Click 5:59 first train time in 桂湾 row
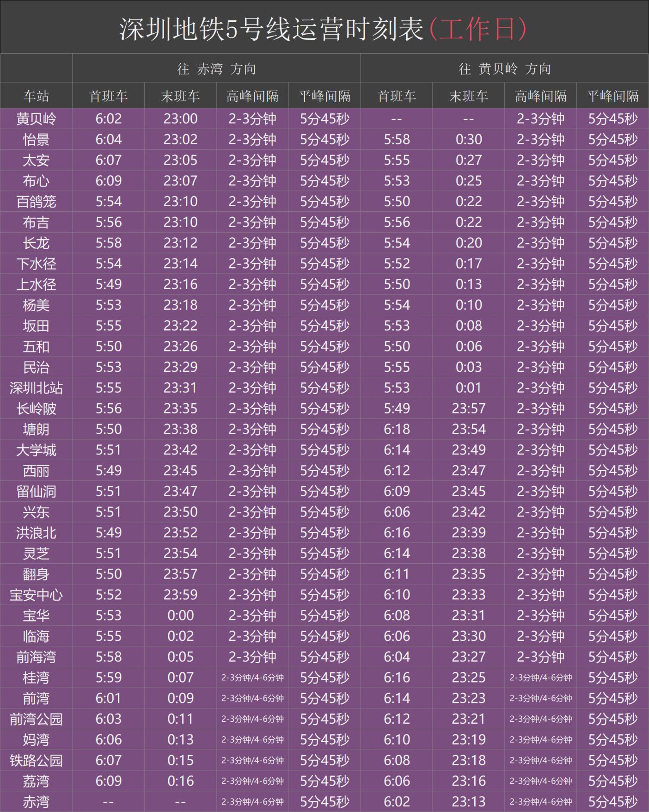This screenshot has height=812, width=649. click(x=109, y=677)
